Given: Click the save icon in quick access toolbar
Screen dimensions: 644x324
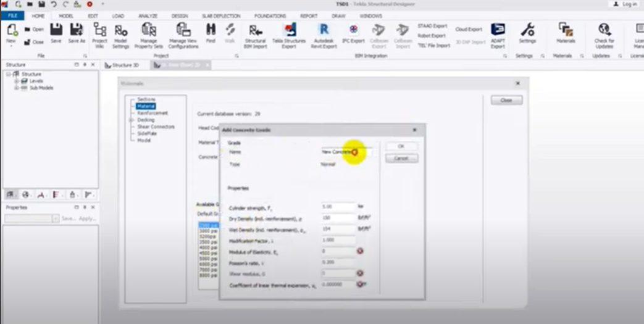Looking at the screenshot, I should (42, 4).
